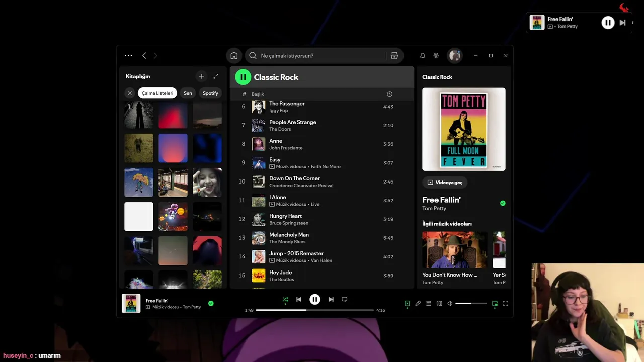
Task: Toggle repeat mode
Action: click(x=345, y=299)
